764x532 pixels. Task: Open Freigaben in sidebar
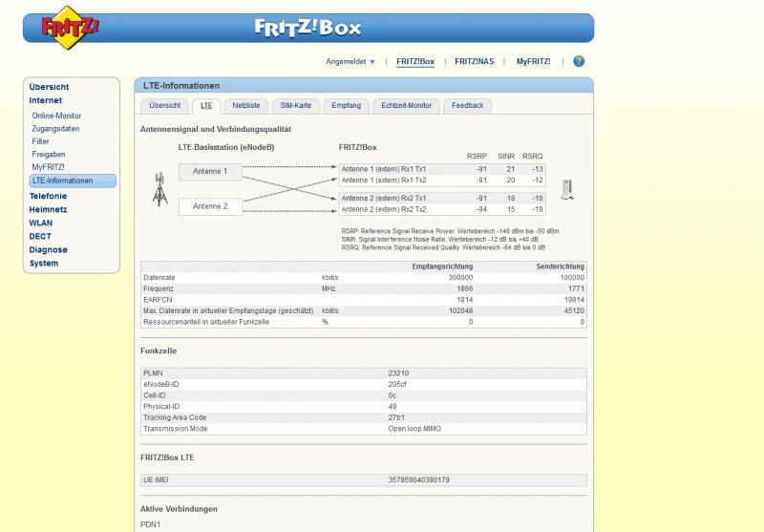coord(49,155)
